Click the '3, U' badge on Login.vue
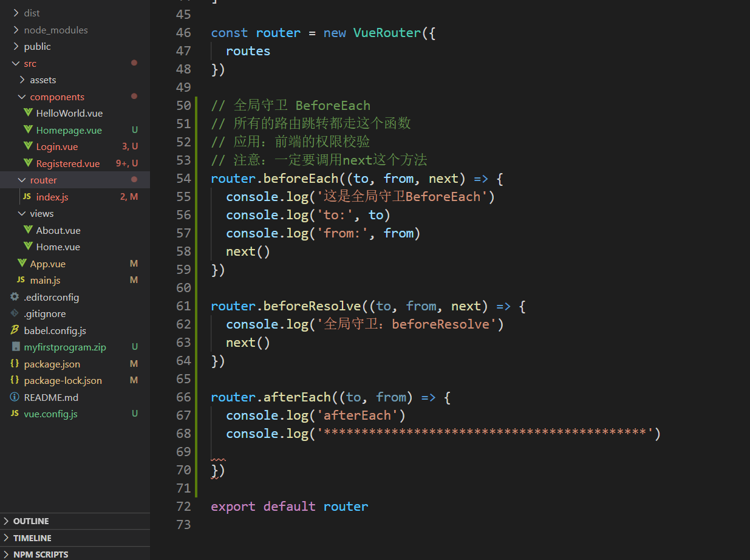 130,146
